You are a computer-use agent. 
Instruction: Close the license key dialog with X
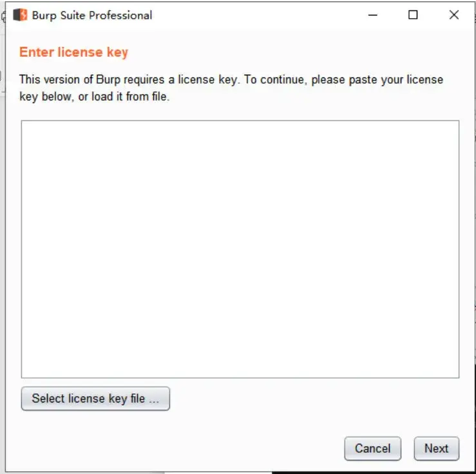coord(454,15)
